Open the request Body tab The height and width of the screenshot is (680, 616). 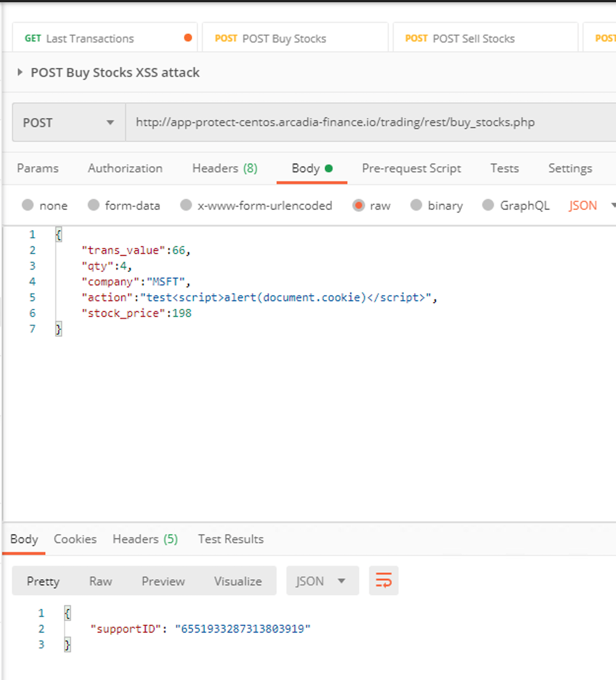[x=312, y=168]
